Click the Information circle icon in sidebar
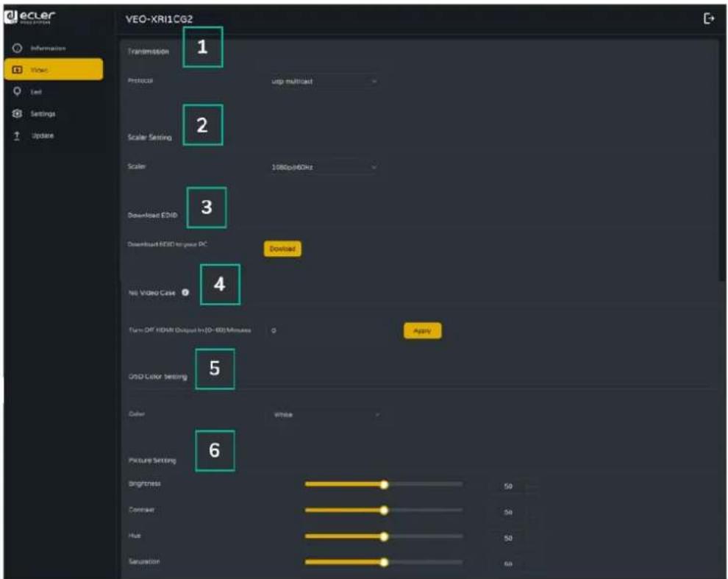Screen dimensions: 728x579 (x=17, y=48)
